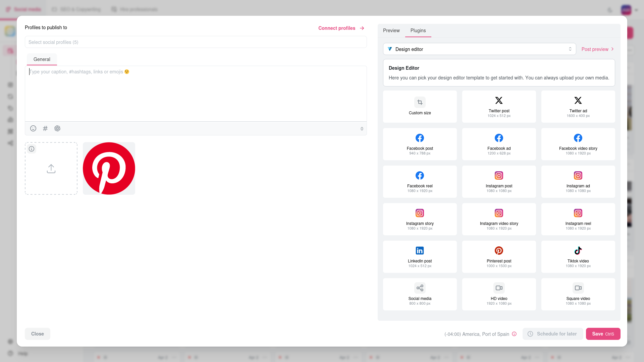Select the LinkedIn post template
Viewport: 644px width, 362px height.
click(420, 257)
